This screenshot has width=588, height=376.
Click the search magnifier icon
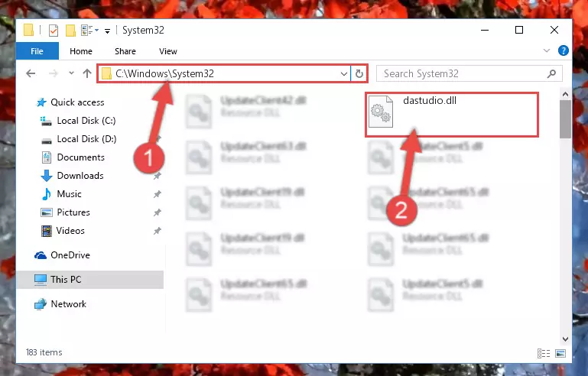tap(551, 74)
